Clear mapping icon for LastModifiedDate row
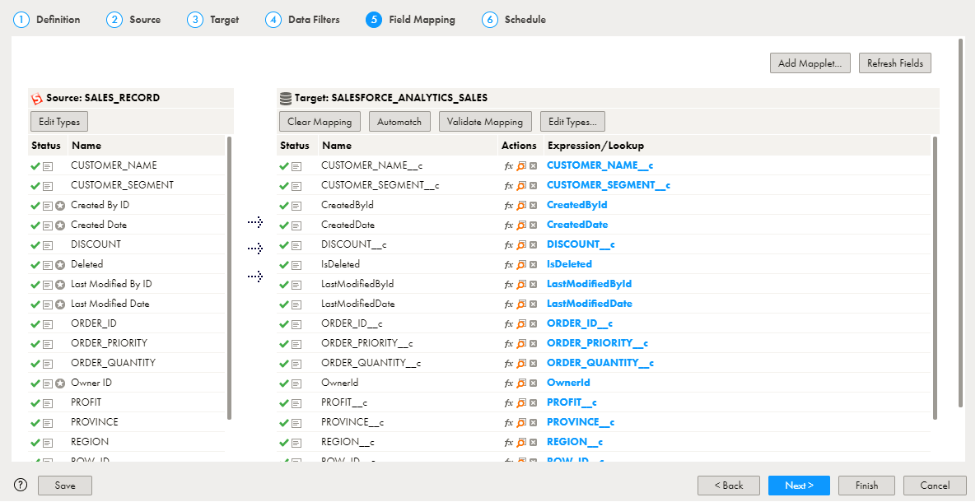Image resolution: width=980 pixels, height=502 pixels. click(x=533, y=304)
